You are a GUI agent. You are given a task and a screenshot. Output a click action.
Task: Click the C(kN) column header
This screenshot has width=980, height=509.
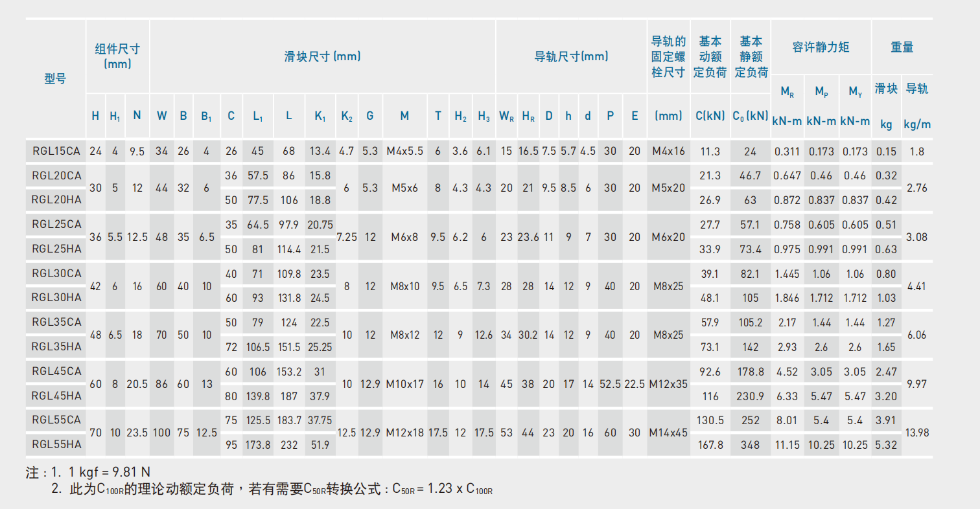[710, 117]
